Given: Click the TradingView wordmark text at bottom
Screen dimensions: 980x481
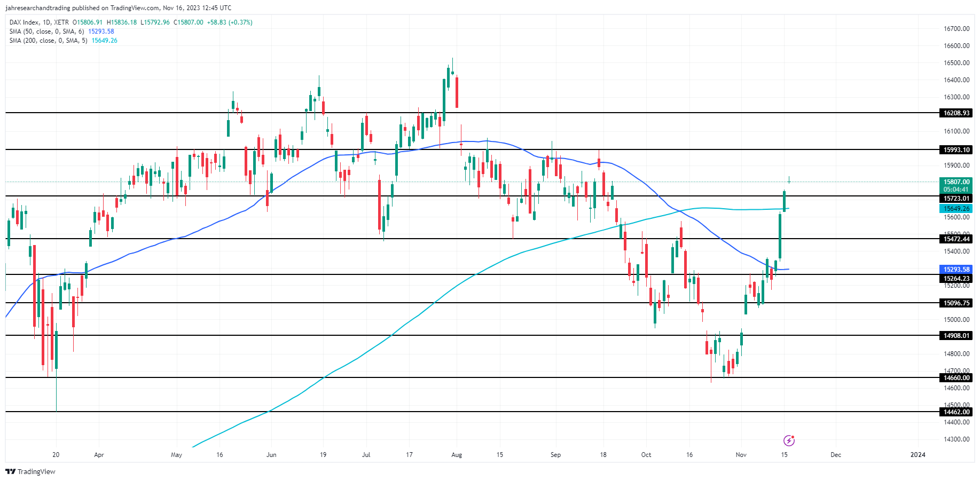Looking at the screenshot, I should (x=36, y=471).
